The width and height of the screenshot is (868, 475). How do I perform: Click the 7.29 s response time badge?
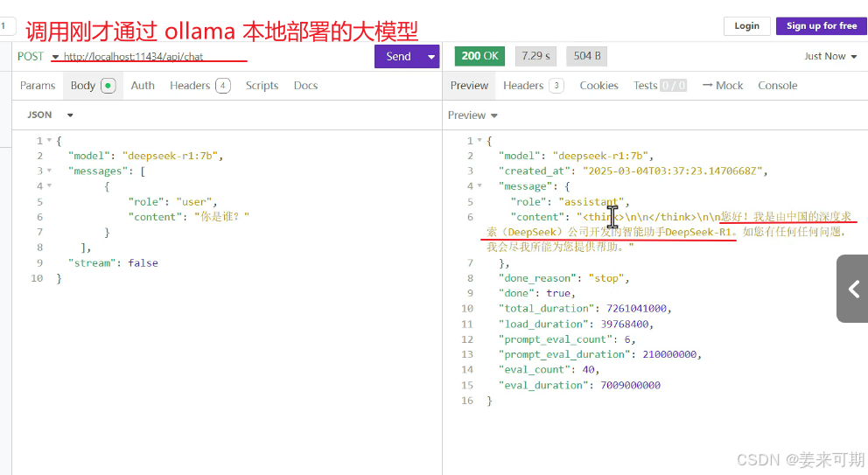tap(535, 56)
